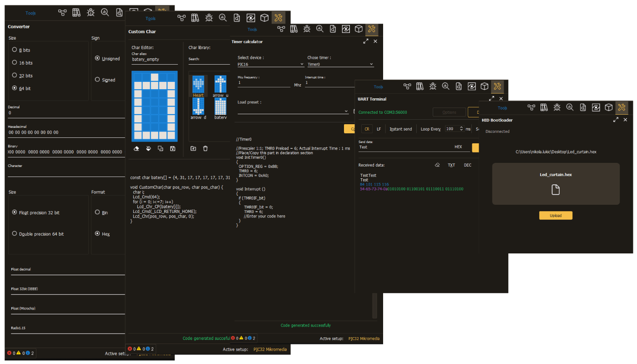The width and height of the screenshot is (637, 364).
Task: Select 8 bits size option
Action: pyautogui.click(x=21, y=50)
